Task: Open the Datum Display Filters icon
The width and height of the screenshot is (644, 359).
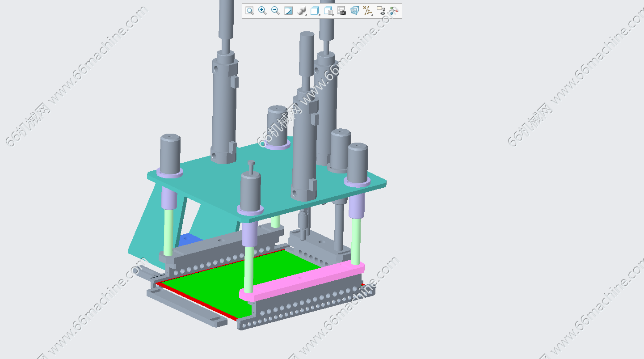Action: point(367,11)
